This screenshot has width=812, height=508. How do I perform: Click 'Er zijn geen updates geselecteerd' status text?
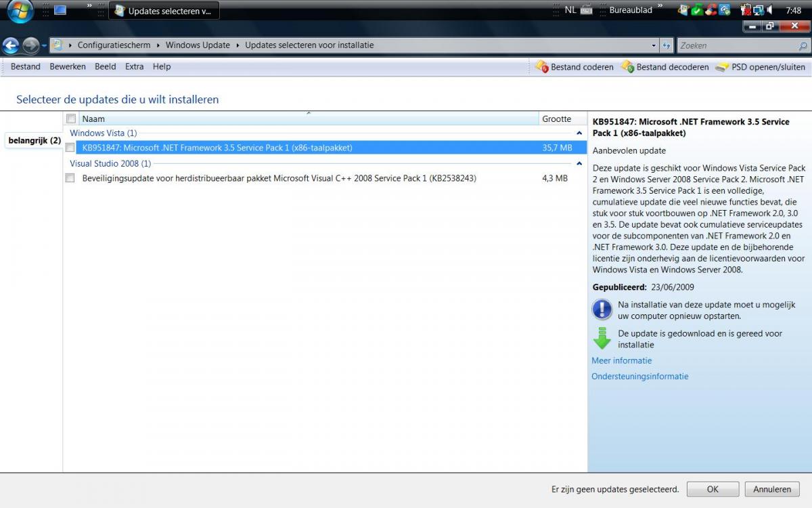[x=615, y=489]
